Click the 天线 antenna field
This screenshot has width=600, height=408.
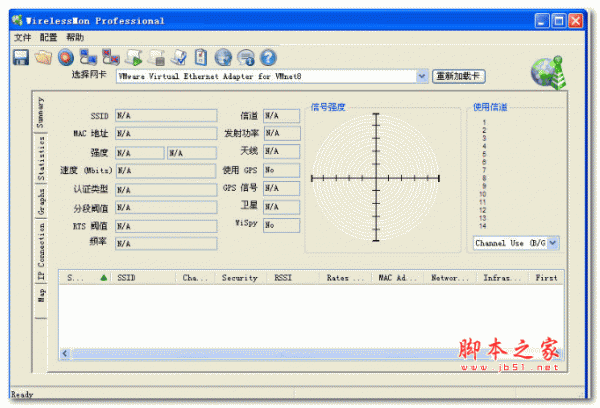pyautogui.click(x=282, y=151)
